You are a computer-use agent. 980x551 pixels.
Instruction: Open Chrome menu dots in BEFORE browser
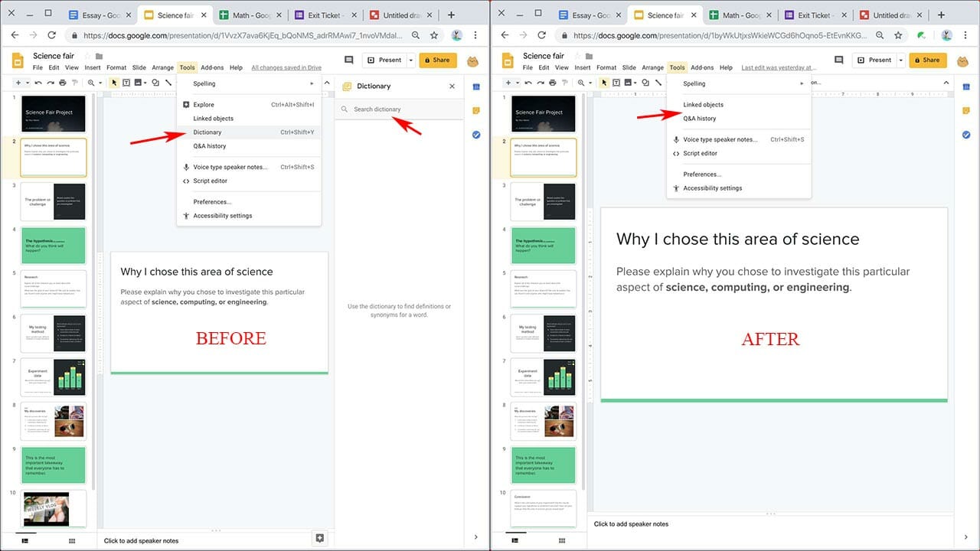(475, 35)
